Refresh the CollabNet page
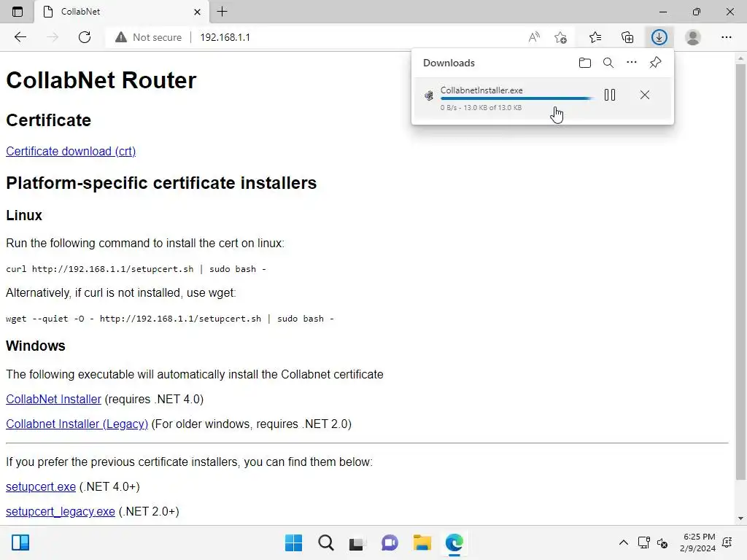This screenshot has height=560, width=747. tap(85, 37)
